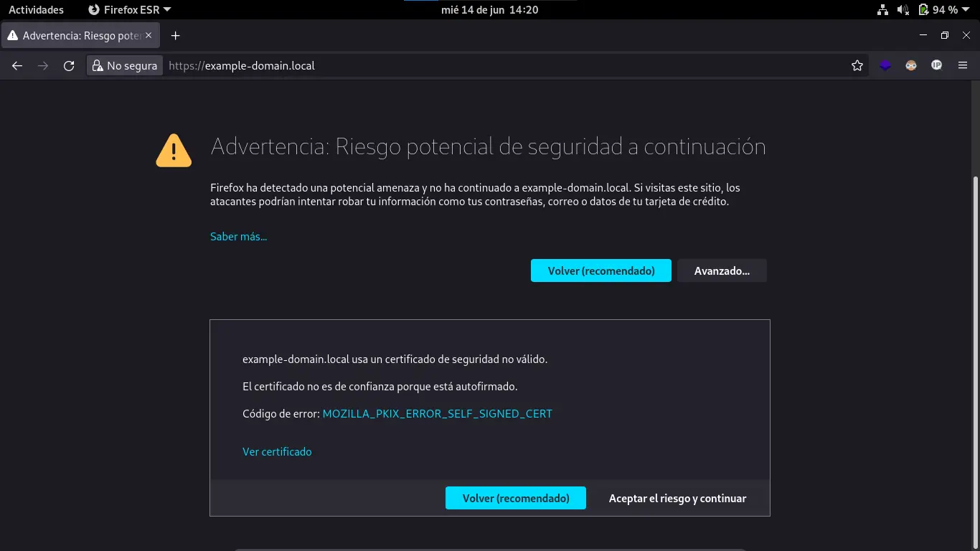Image resolution: width=980 pixels, height=551 pixels.
Task: Open the Firefox ESR application menu
Action: tap(130, 10)
